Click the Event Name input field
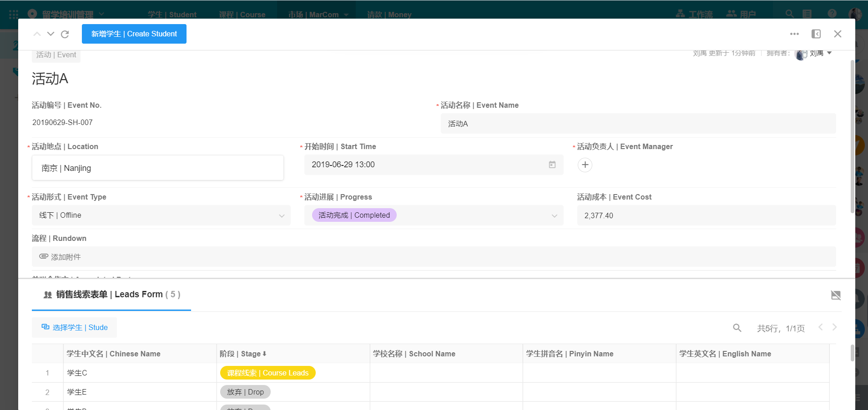The width and height of the screenshot is (868, 410). pos(638,124)
